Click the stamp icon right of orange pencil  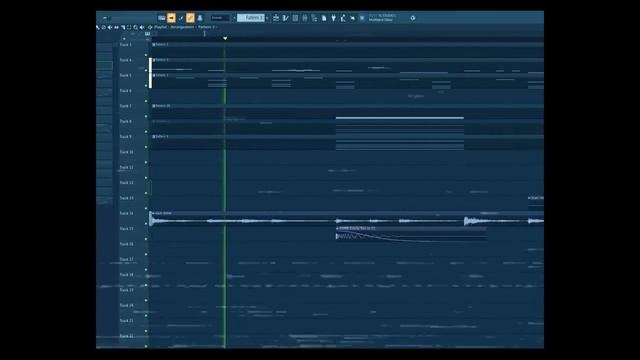pyautogui.click(x=200, y=18)
